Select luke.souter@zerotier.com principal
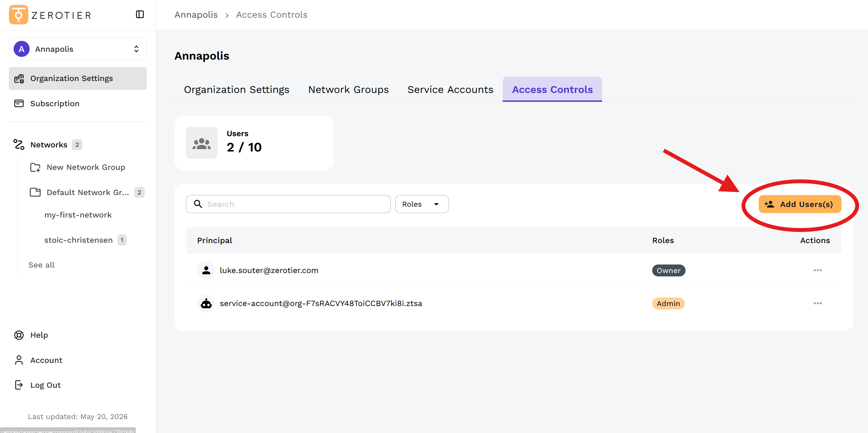 tap(269, 270)
